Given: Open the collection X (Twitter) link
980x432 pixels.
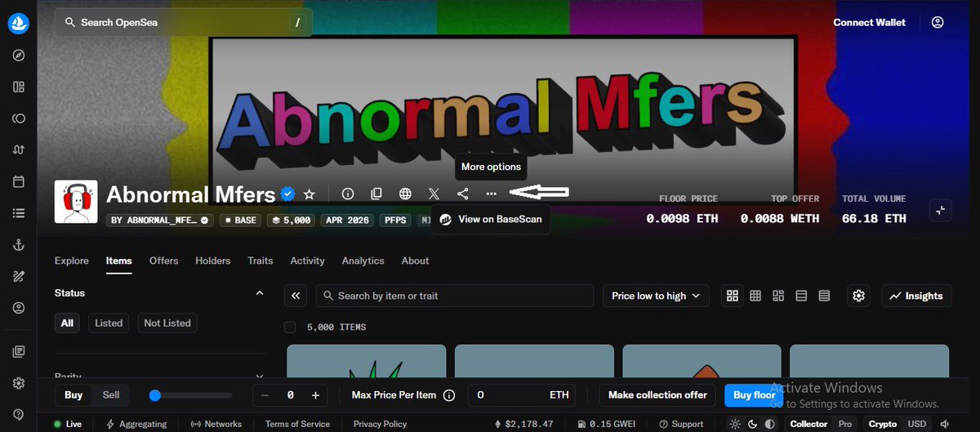Looking at the screenshot, I should [434, 194].
